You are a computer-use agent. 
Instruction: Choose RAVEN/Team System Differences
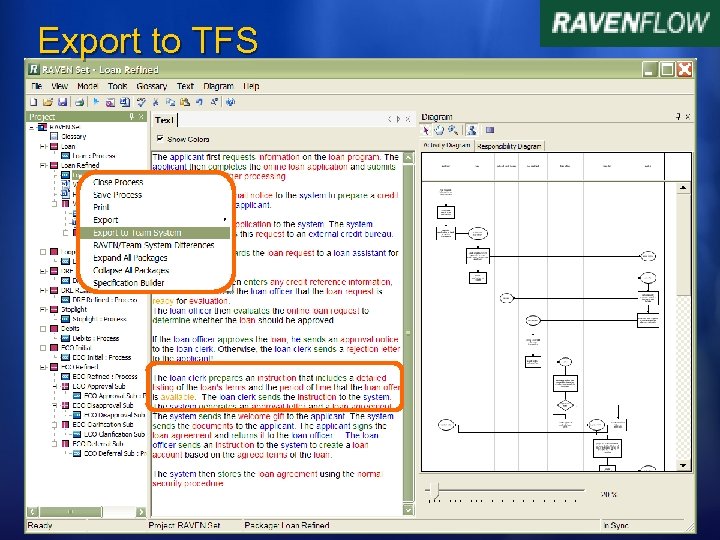click(x=155, y=245)
